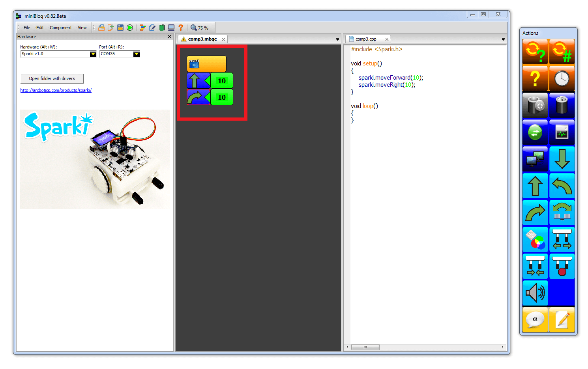Add the RGB LED color action block
Image resolution: width=588 pixels, height=369 pixels.
click(535, 240)
